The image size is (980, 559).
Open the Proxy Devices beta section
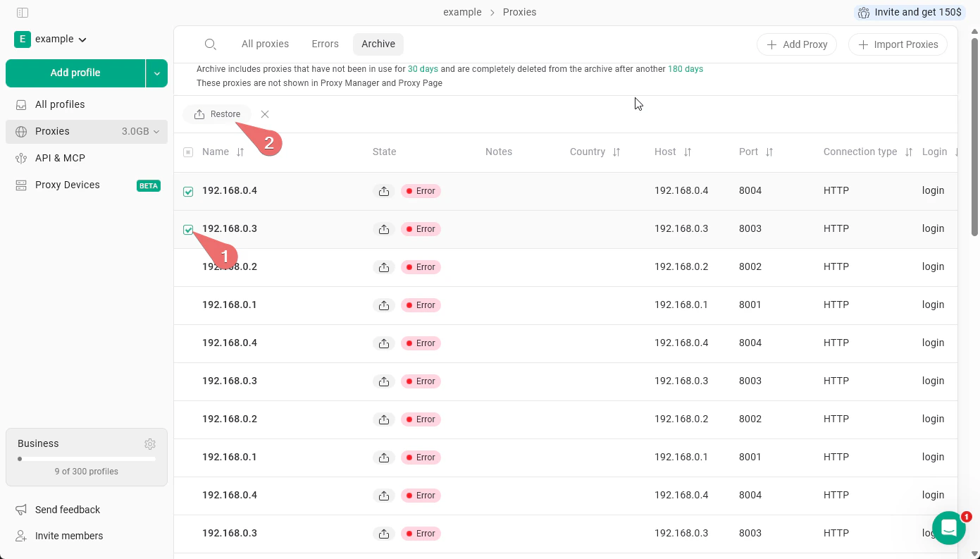[67, 185]
